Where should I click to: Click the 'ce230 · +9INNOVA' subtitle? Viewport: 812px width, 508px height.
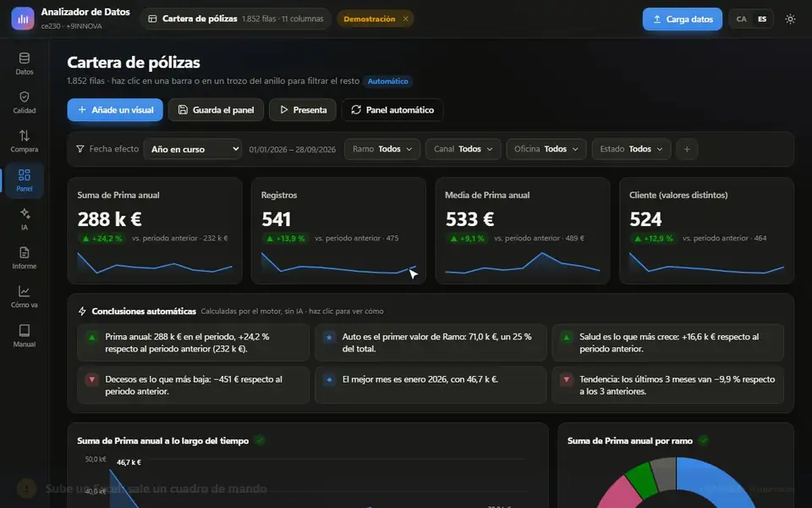71,26
